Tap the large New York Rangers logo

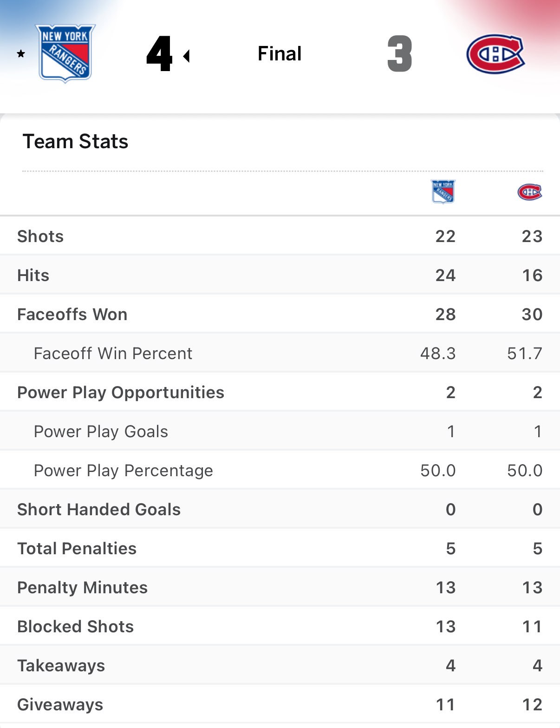coord(65,53)
